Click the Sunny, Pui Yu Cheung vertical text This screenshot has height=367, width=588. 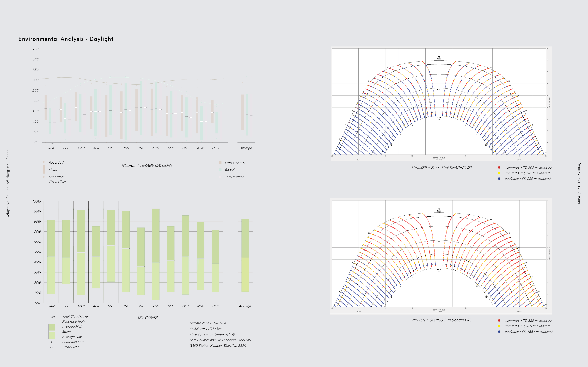(x=580, y=183)
